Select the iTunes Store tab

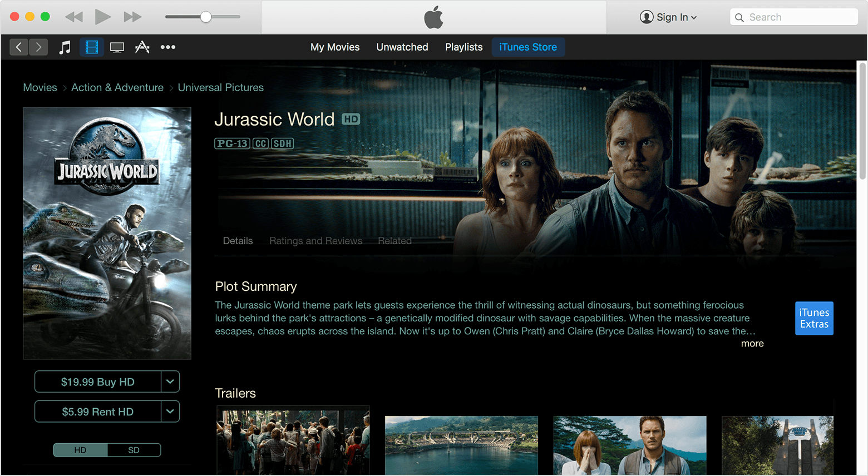click(528, 47)
